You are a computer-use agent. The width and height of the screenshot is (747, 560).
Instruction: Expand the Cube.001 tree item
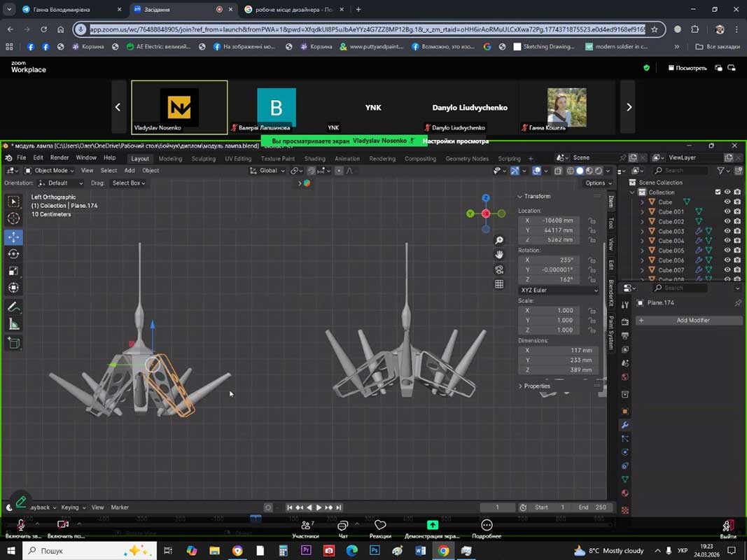pyautogui.click(x=643, y=211)
